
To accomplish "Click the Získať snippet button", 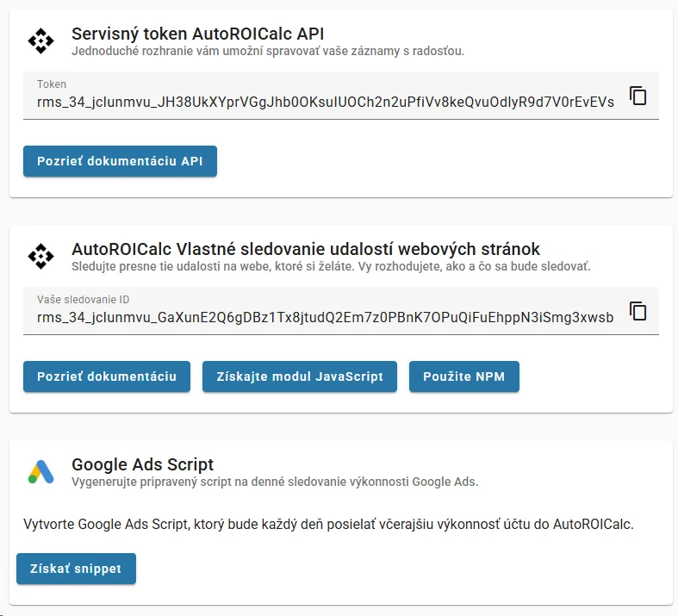I will pos(76,569).
